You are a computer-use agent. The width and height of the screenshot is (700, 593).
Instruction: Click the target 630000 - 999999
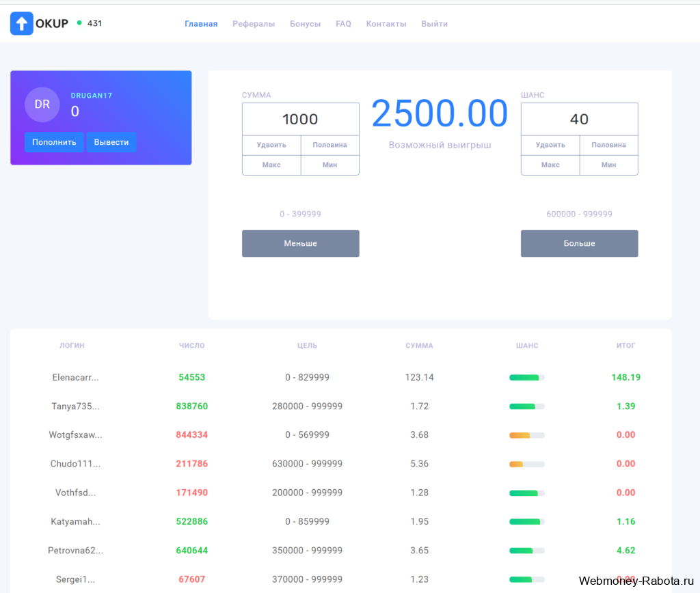tap(307, 464)
